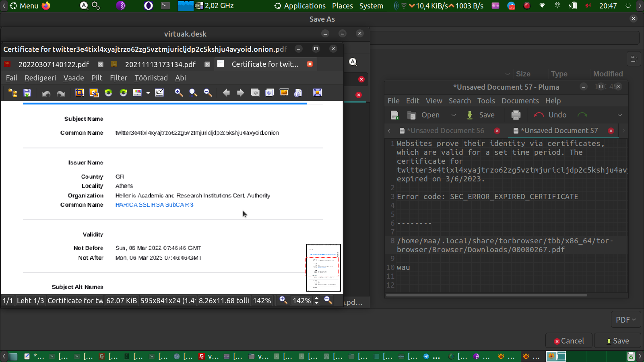This screenshot has height=362, width=644.
Task: Click the save file icon in viewer toolbar
Action: [27, 93]
